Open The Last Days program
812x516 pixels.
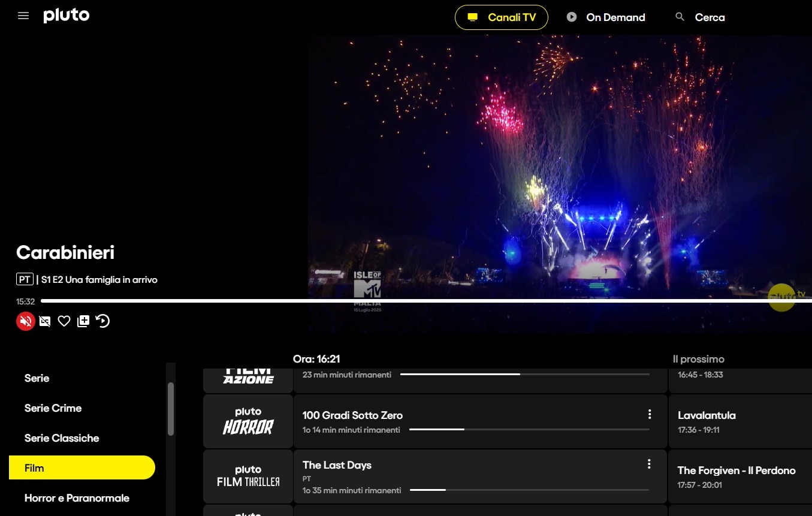(480, 476)
